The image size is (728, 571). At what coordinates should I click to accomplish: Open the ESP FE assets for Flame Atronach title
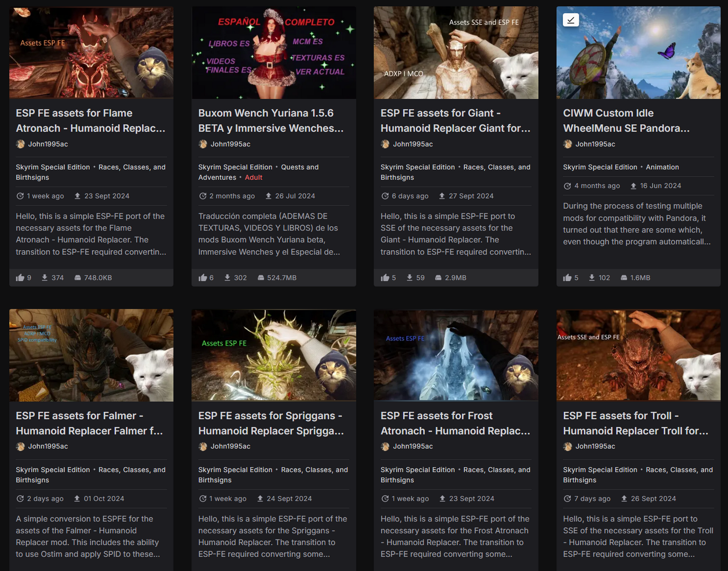pyautogui.click(x=90, y=121)
